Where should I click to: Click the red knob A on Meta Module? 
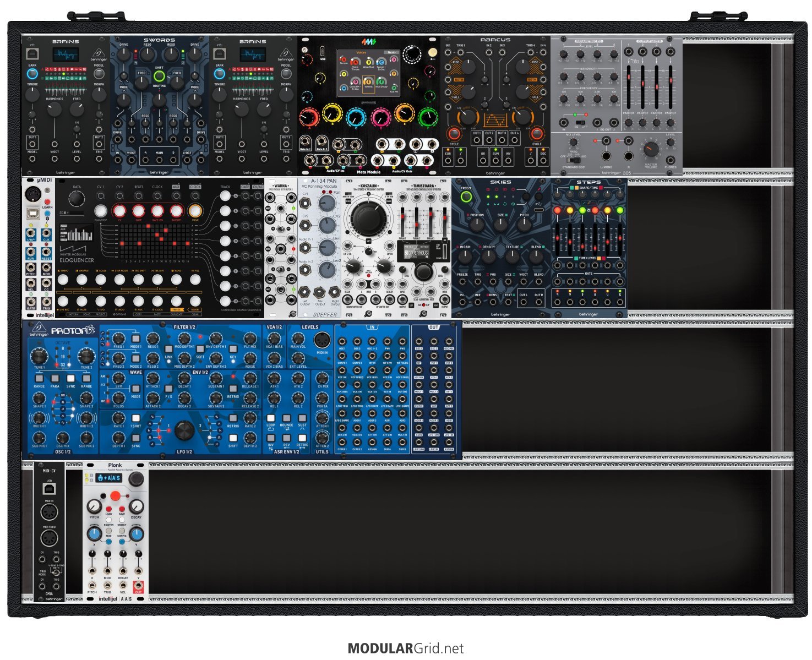point(309,117)
